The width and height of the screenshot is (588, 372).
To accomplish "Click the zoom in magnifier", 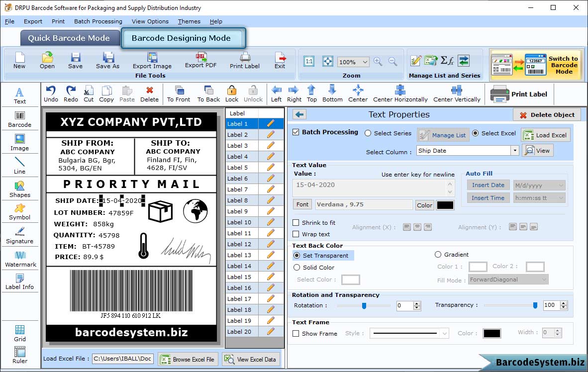I will [x=378, y=62].
